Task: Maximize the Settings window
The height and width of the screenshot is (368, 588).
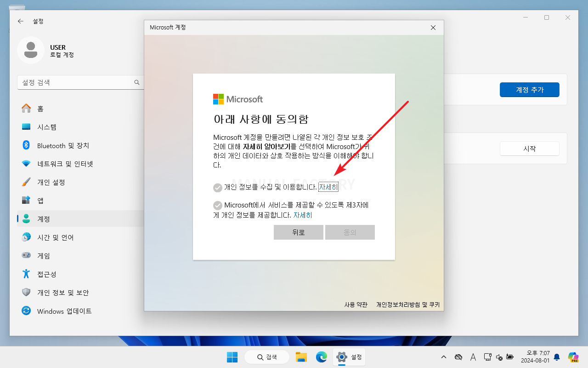Action: point(547,17)
